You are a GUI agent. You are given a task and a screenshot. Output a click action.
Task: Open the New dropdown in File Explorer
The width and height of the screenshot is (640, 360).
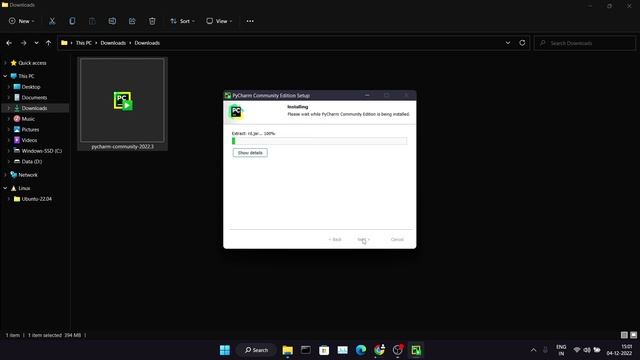click(x=22, y=21)
